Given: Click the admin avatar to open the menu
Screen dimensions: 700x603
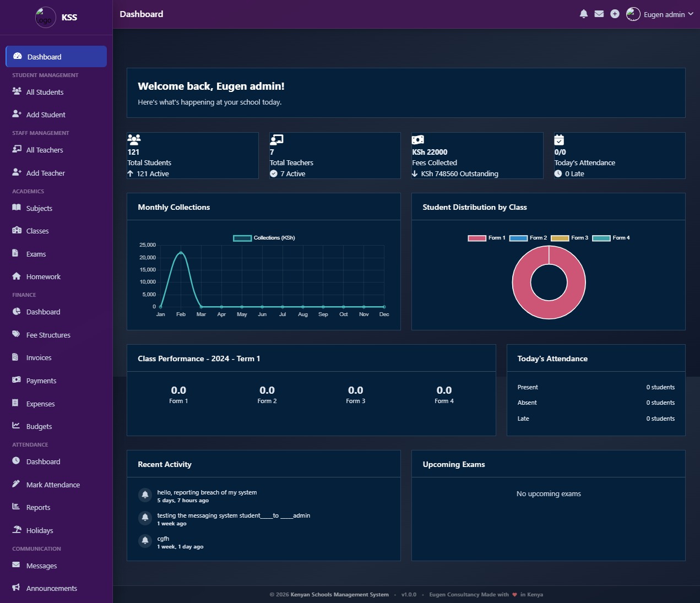Looking at the screenshot, I should 633,14.
